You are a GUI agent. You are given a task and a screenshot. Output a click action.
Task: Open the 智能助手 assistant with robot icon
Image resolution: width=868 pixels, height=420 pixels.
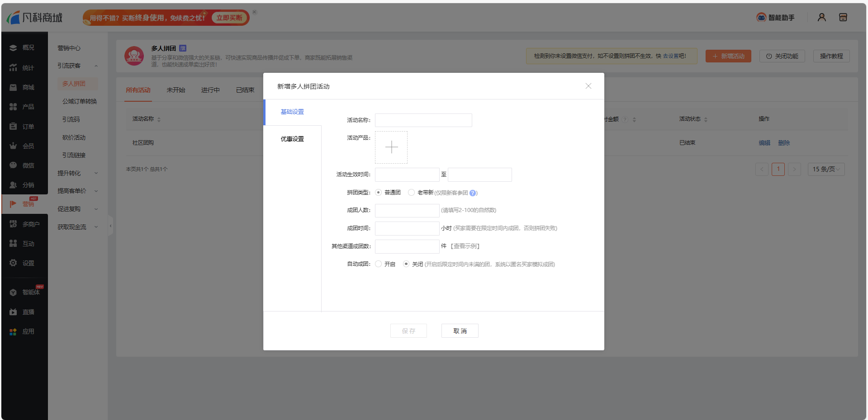click(762, 17)
